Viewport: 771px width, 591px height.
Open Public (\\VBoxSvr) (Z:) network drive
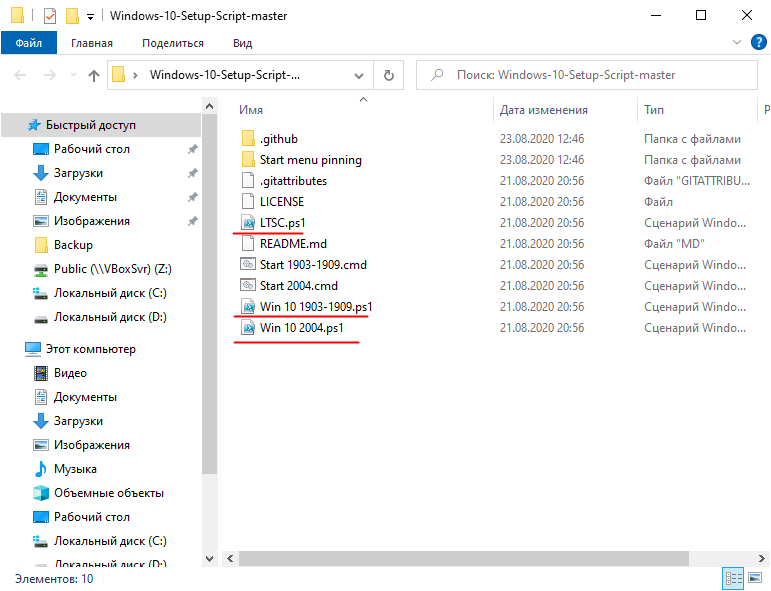pyautogui.click(x=113, y=269)
